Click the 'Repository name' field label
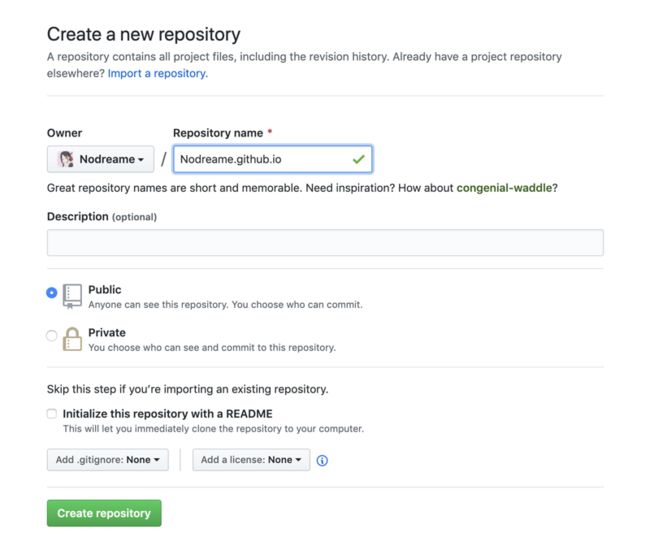The image size is (650, 537). coord(218,133)
